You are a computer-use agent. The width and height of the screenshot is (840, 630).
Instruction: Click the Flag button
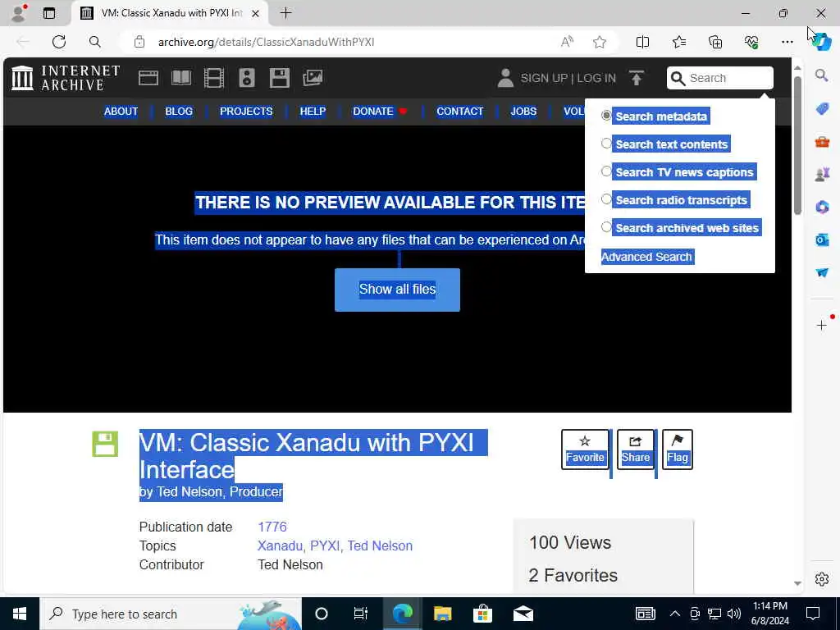click(x=678, y=450)
